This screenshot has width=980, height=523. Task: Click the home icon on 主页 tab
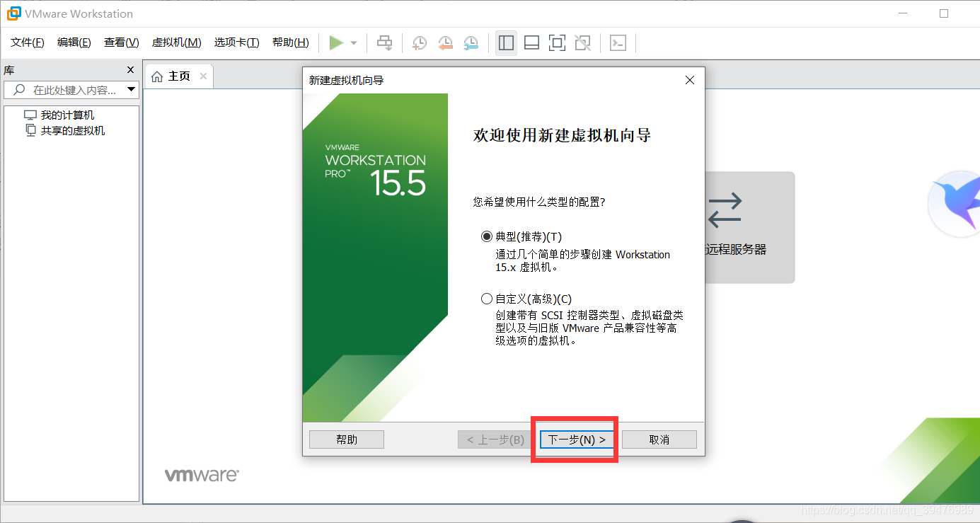[x=157, y=76]
